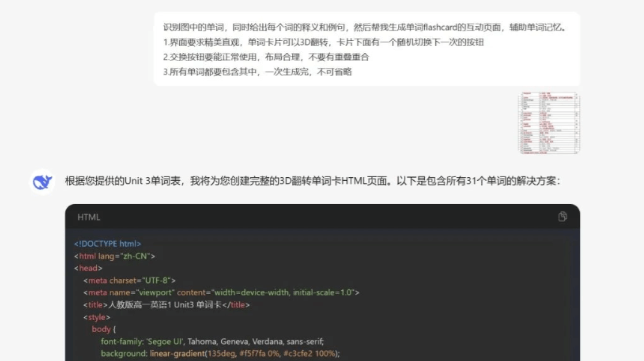Click the first prompt line starting 识别图中的单词

point(366,28)
